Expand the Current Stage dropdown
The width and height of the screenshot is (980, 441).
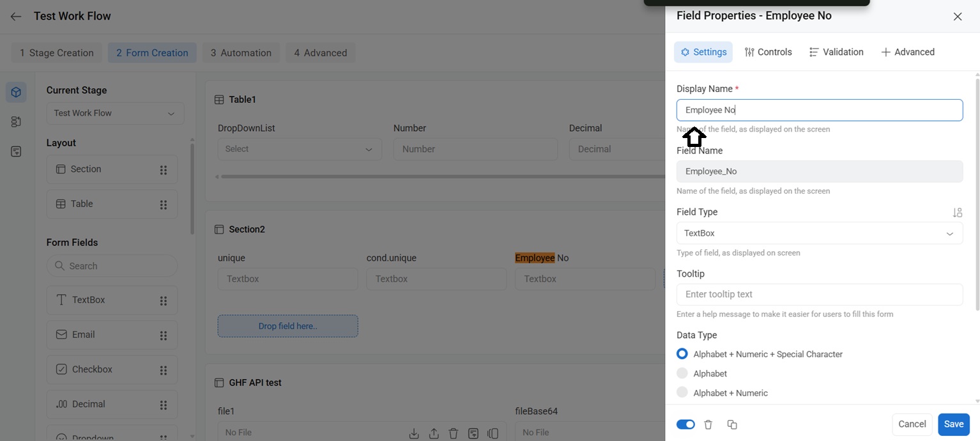115,113
